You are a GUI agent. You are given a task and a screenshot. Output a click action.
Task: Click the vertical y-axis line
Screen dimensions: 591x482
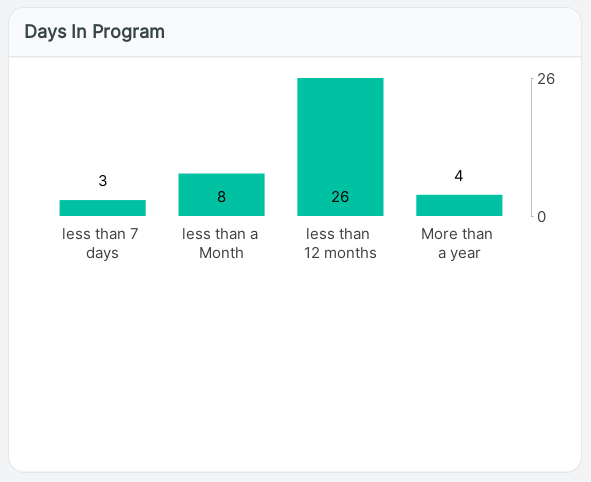coord(532,147)
